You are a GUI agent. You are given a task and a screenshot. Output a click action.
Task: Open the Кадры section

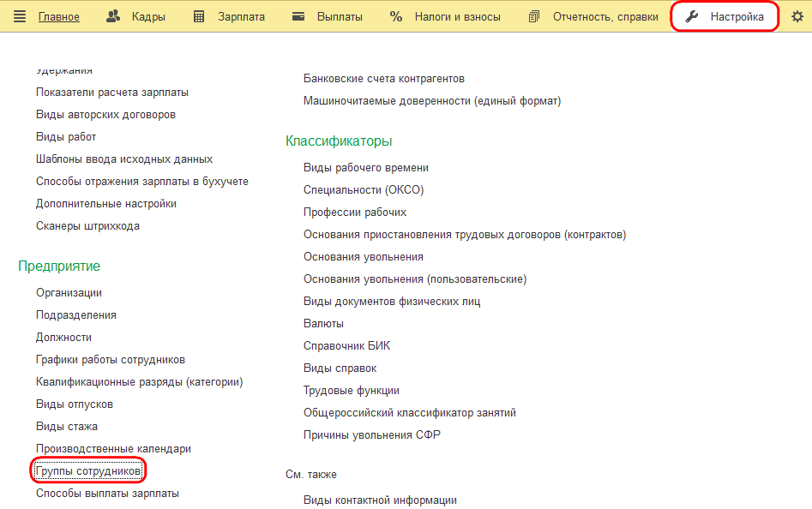pyautogui.click(x=148, y=17)
